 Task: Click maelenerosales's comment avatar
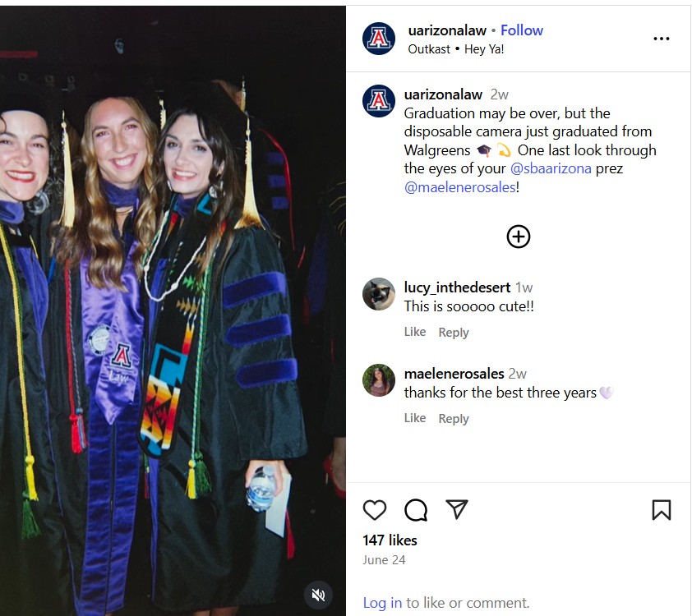379,380
